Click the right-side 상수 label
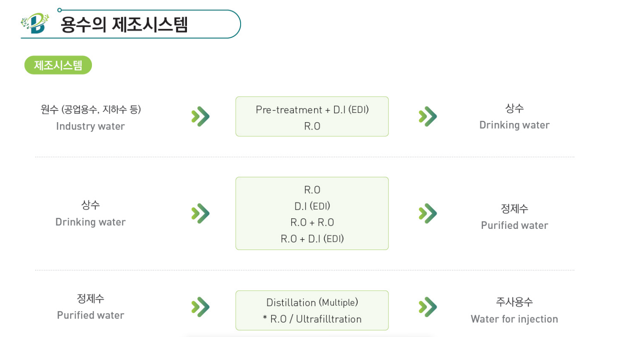 click(x=514, y=108)
